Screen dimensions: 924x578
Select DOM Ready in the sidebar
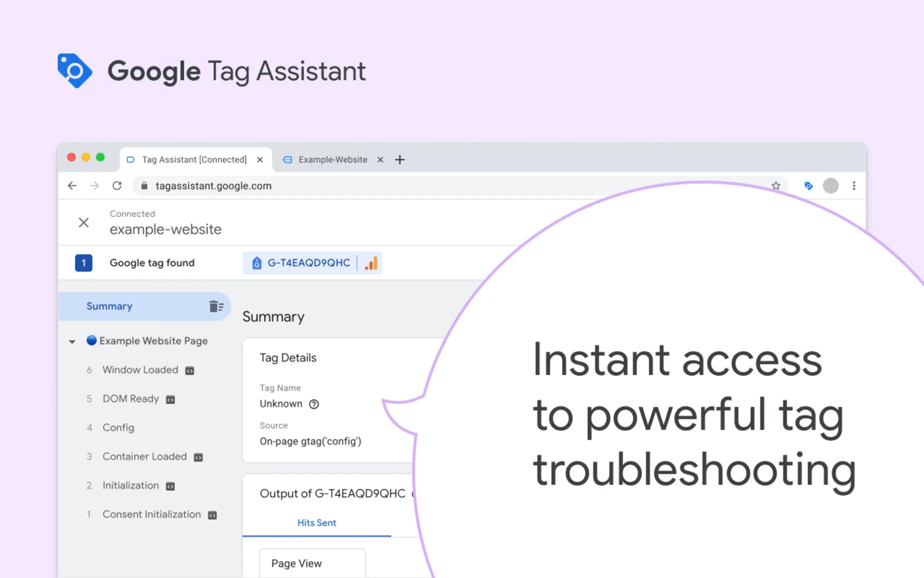[x=130, y=399]
